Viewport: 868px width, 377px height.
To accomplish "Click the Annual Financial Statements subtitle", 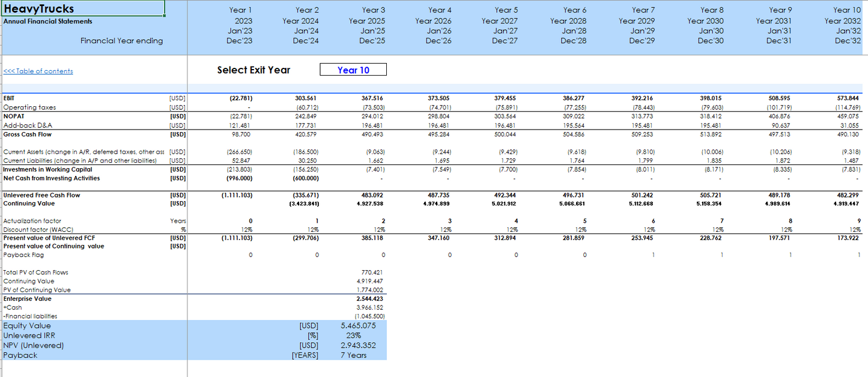I will (48, 22).
